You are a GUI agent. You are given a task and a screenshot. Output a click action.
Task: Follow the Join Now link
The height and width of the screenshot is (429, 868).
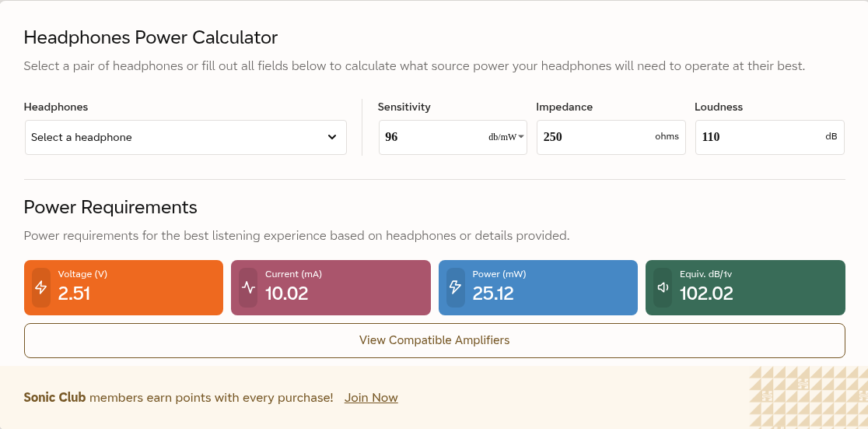click(x=371, y=397)
